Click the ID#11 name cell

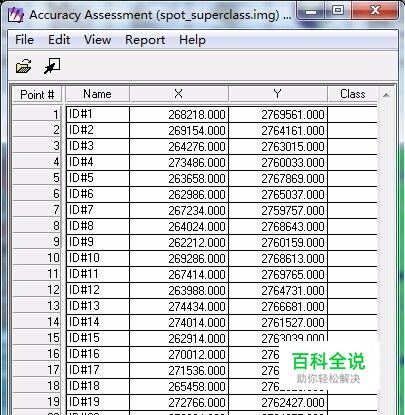pyautogui.click(x=98, y=274)
